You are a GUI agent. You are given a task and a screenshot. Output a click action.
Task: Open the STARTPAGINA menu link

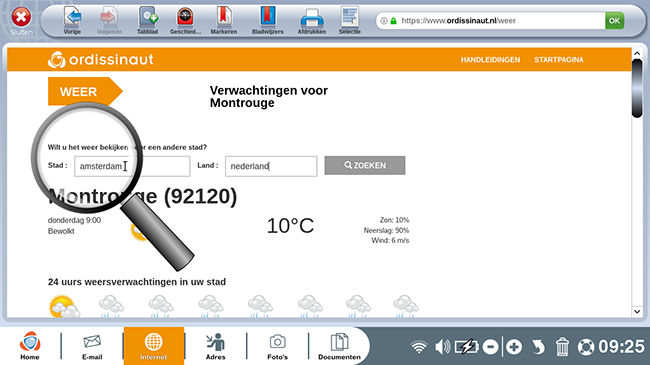[x=558, y=60]
